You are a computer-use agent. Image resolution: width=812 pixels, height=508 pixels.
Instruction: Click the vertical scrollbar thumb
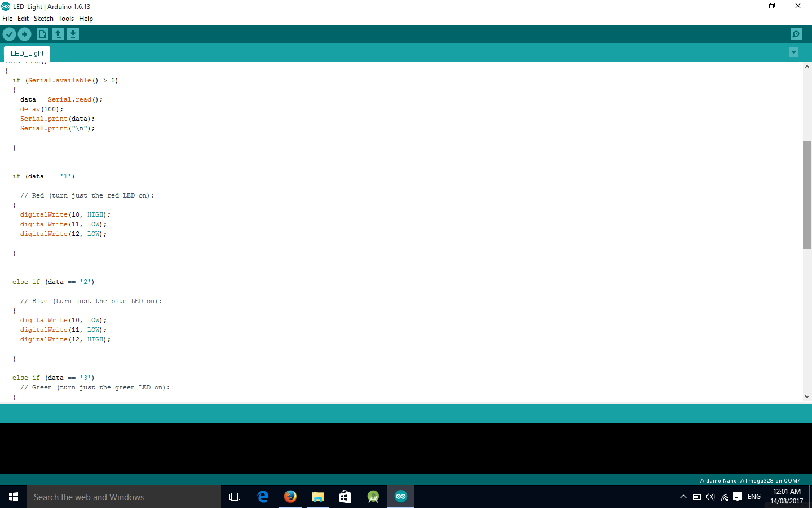click(807, 195)
